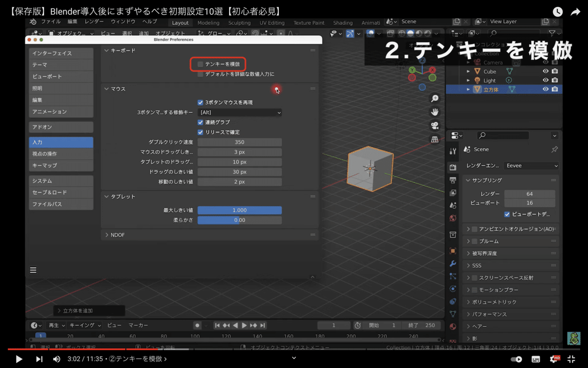
Task: Uncheck リリースで確定 checkbox
Action: pyautogui.click(x=200, y=132)
